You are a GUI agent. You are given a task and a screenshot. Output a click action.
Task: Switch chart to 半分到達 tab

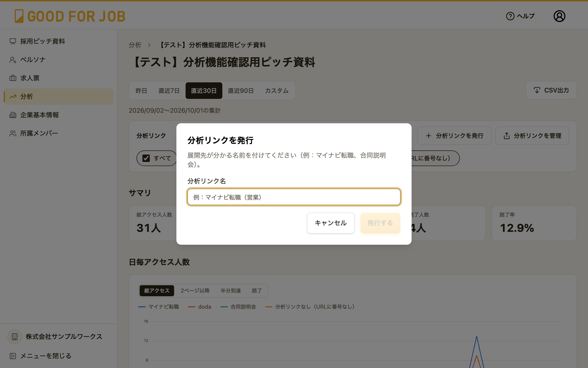[230, 290]
